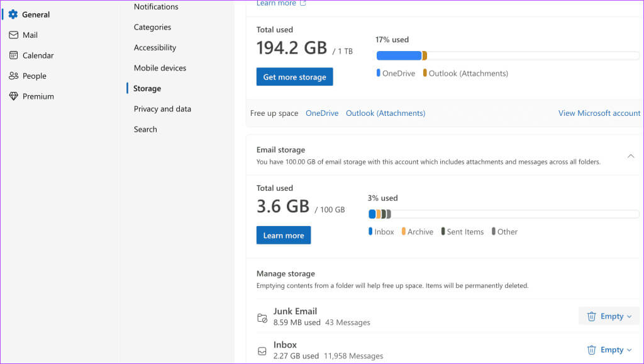
Task: Click the 11,958 Messages count
Action: [x=353, y=356]
